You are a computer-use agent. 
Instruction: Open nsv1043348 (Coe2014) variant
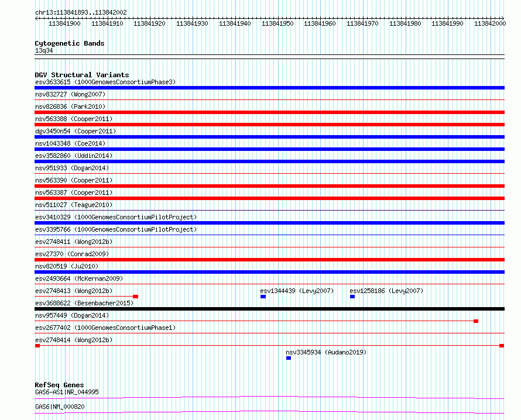click(x=70, y=143)
